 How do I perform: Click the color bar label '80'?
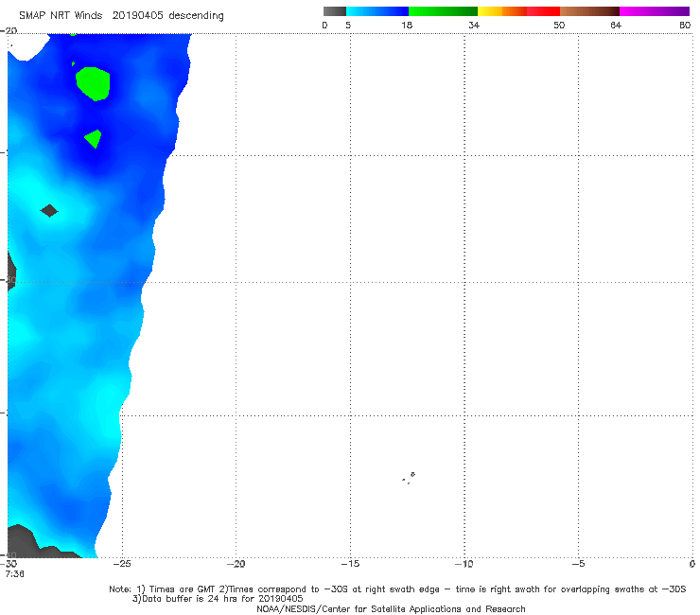click(x=685, y=26)
